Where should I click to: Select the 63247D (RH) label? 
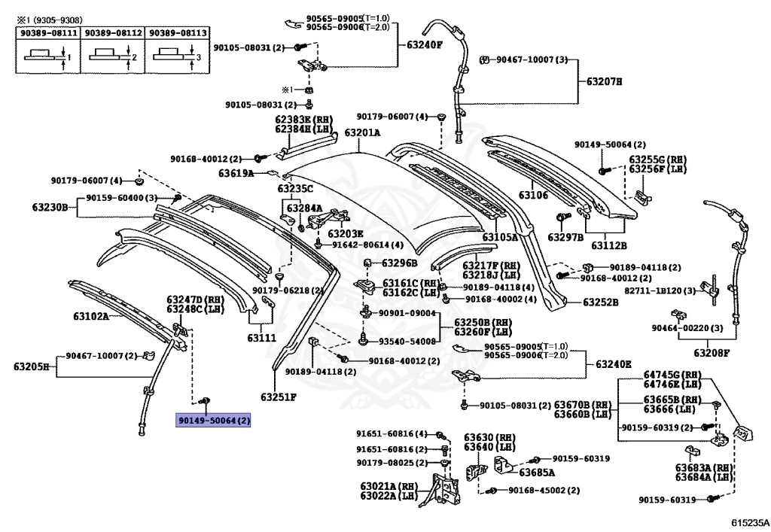[x=195, y=299]
